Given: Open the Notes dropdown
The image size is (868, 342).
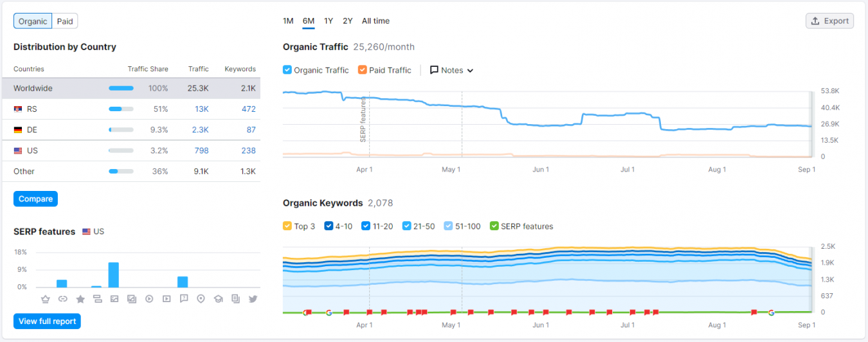Looking at the screenshot, I should [451, 70].
